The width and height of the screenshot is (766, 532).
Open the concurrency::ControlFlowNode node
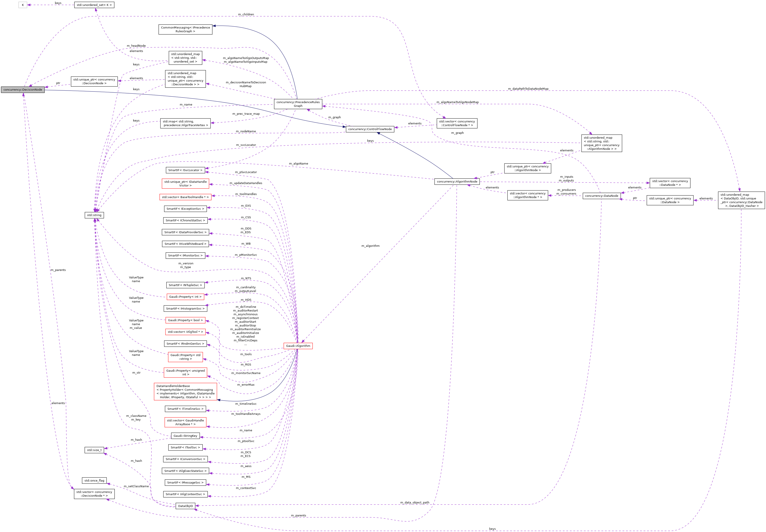tap(370, 129)
